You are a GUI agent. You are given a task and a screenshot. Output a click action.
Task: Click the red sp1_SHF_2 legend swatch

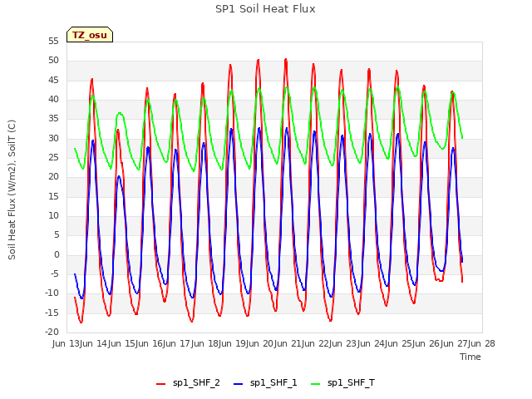[x=160, y=384]
